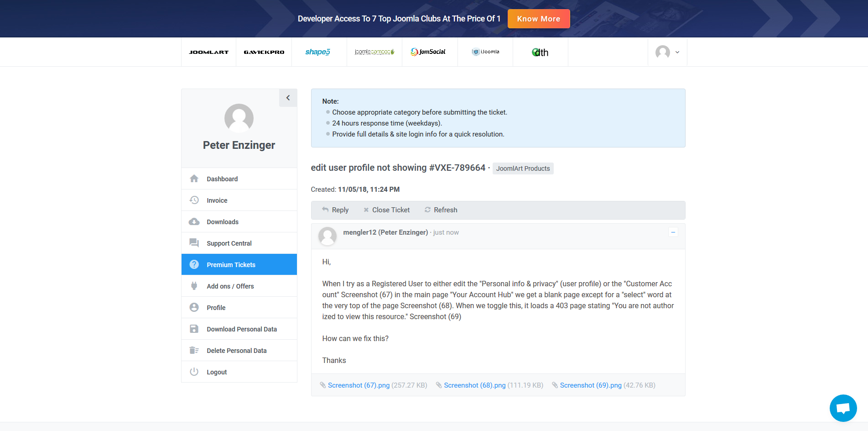Collapse the sidebar with the chevron arrow
Screen dimensions: 868x431
click(x=288, y=98)
